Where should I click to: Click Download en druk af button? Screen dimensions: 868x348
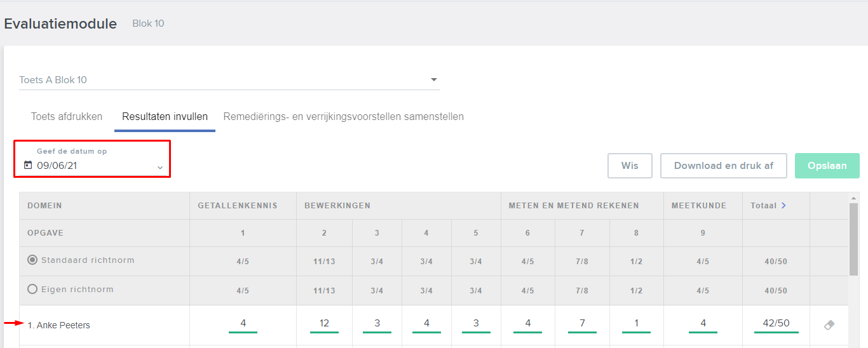pos(724,166)
